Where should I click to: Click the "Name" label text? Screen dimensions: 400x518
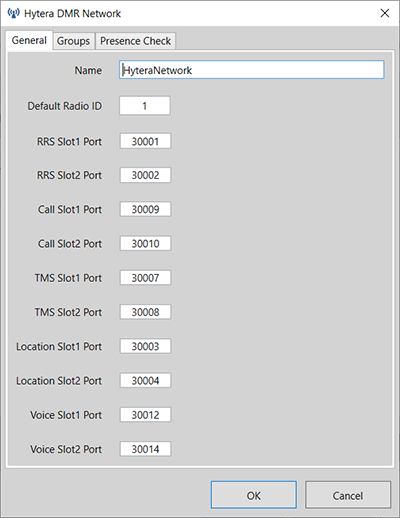pos(88,70)
